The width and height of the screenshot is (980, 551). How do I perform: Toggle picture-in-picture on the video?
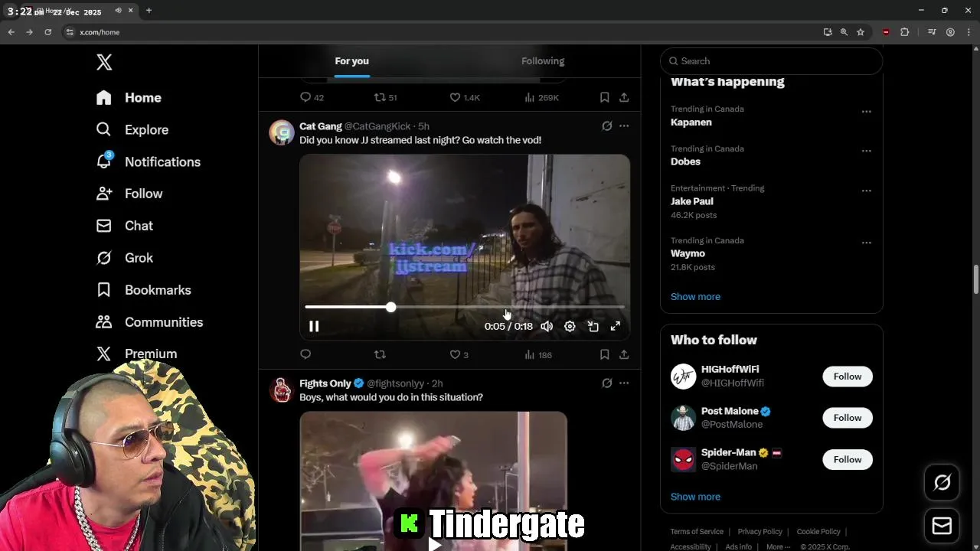point(593,326)
